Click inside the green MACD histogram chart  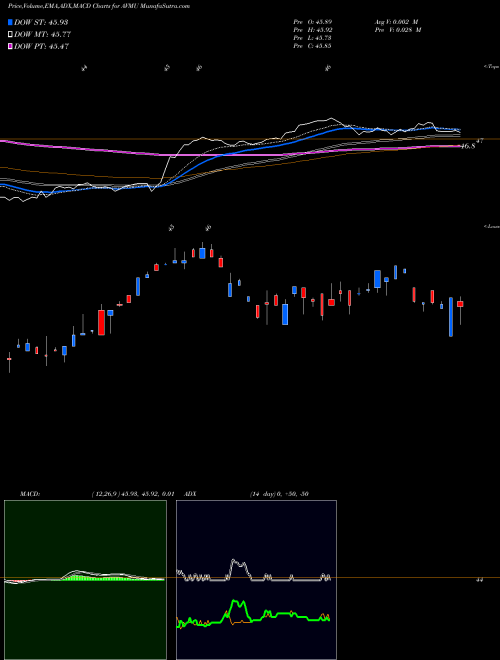pos(85,580)
